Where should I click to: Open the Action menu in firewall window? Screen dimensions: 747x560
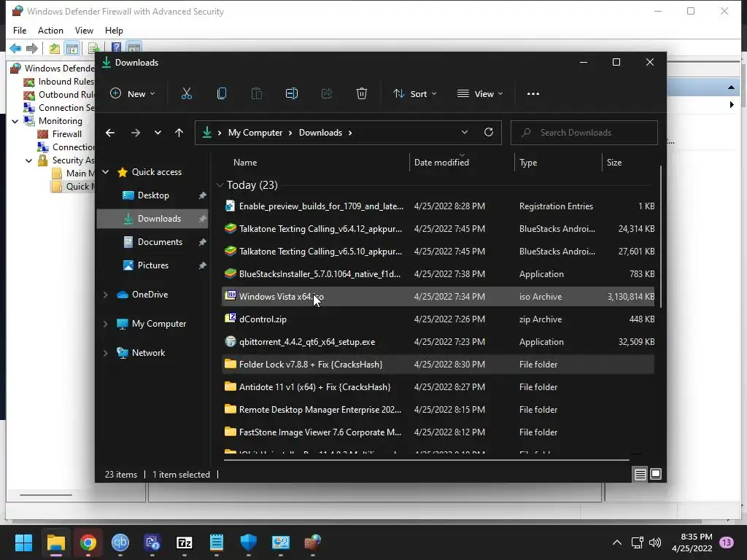pos(50,31)
